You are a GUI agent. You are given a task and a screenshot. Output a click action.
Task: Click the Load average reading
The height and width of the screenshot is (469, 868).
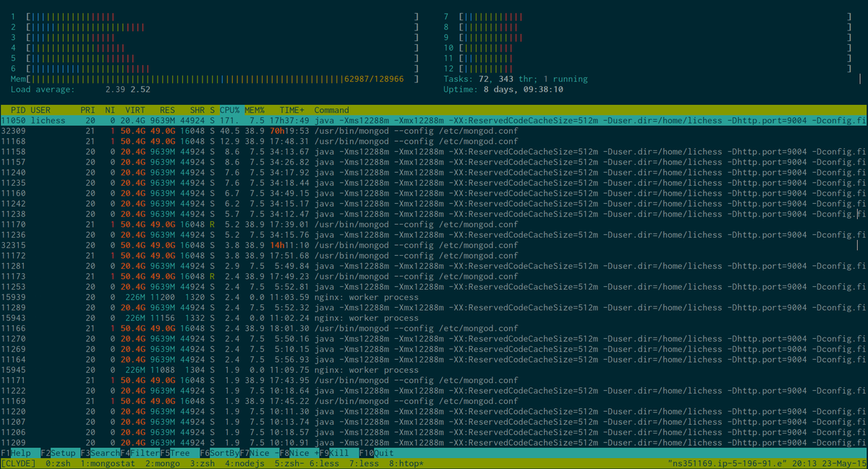[x=80, y=90]
